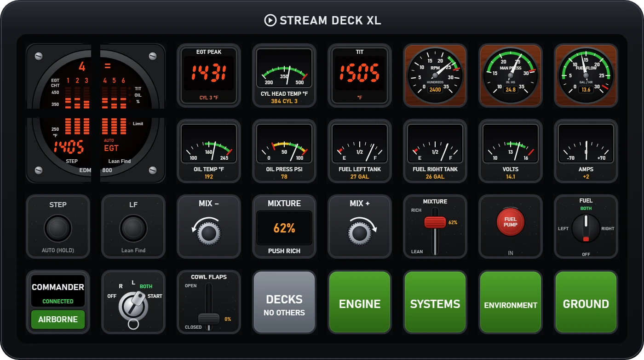
Task: Click the 2400 RPM digital value
Action: pyautogui.click(x=435, y=89)
